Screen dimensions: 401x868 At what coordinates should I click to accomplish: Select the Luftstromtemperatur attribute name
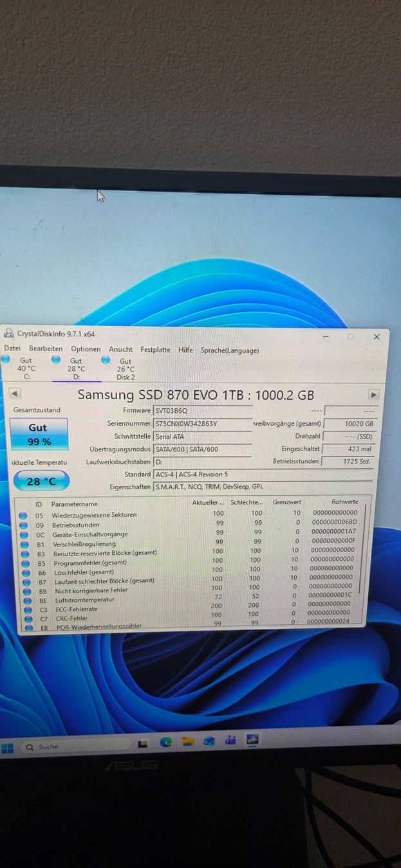(85, 600)
